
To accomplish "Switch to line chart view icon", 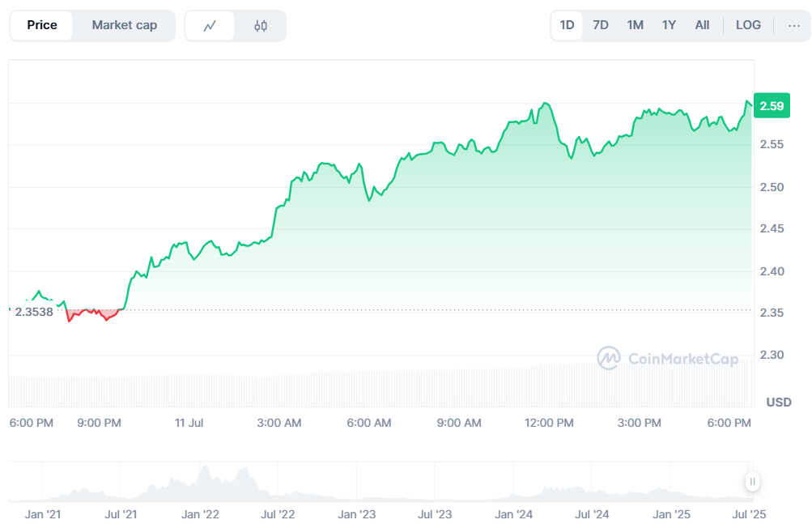I will [210, 26].
